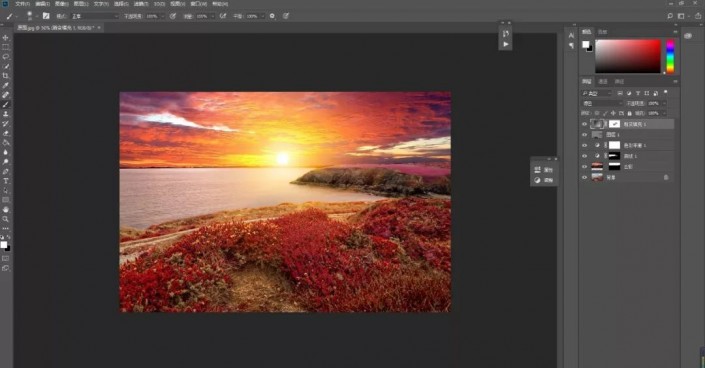Open the 属性 properties panel button
Viewport: 705px width, 368px height.
[x=544, y=170]
